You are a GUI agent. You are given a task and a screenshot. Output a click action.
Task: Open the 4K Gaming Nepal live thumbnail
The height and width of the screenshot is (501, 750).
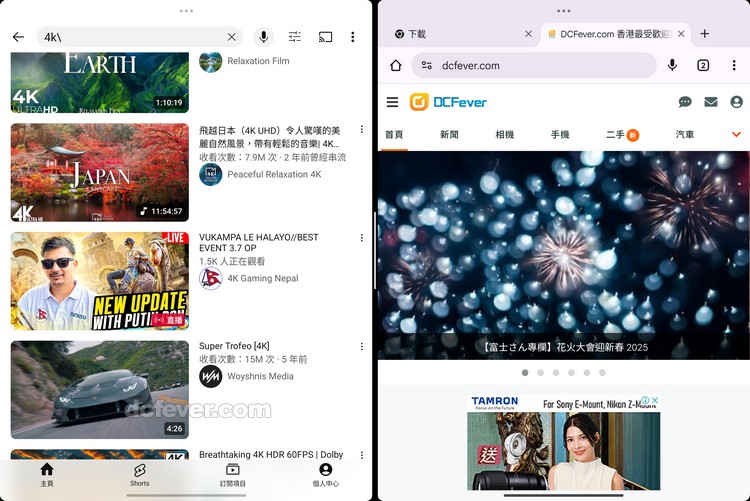(x=99, y=281)
